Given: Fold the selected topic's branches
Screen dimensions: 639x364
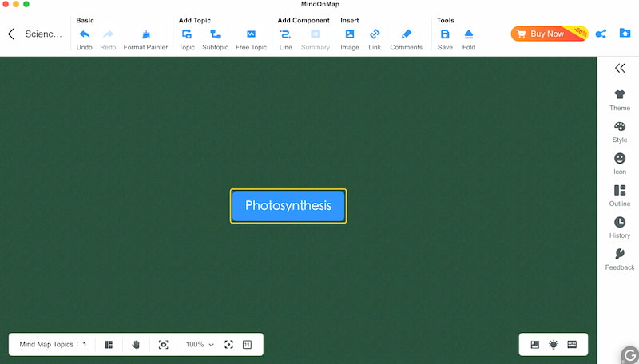Looking at the screenshot, I should pos(468,34).
